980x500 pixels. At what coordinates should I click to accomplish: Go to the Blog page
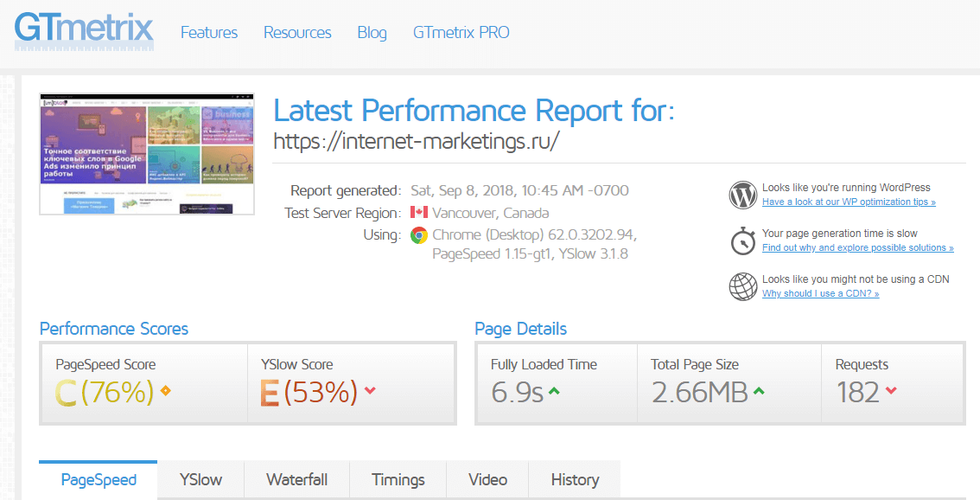point(372,33)
